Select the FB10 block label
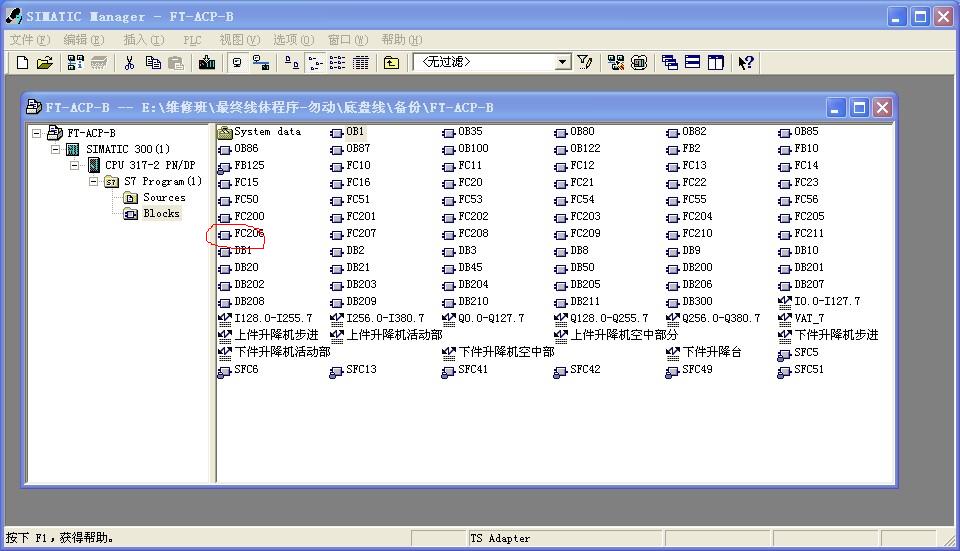 click(x=806, y=148)
